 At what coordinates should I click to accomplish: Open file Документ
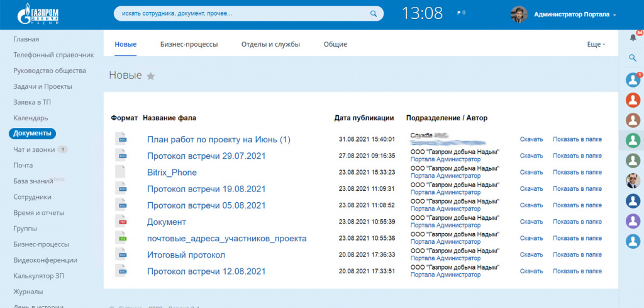(166, 222)
